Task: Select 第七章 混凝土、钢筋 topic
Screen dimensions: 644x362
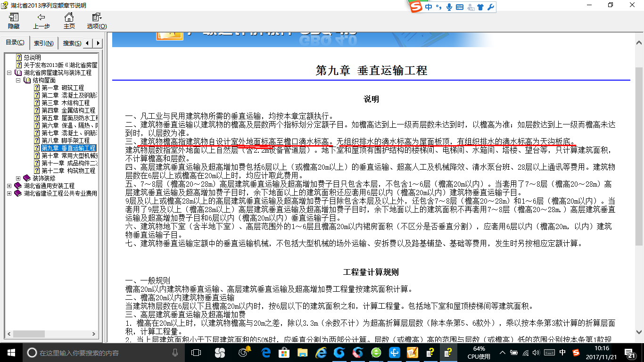Action: point(69,133)
